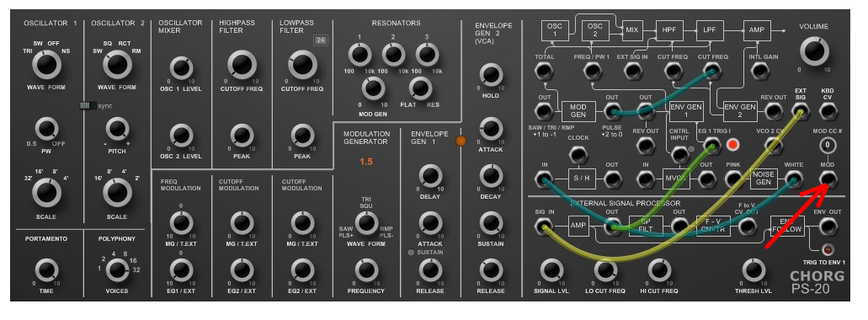Click the Oscillator 2 WAVE FORM knob
Screen dimensions: 868x320
(x=117, y=66)
